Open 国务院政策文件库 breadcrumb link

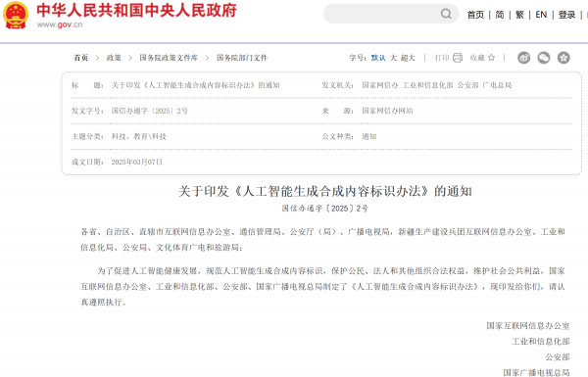pos(169,58)
